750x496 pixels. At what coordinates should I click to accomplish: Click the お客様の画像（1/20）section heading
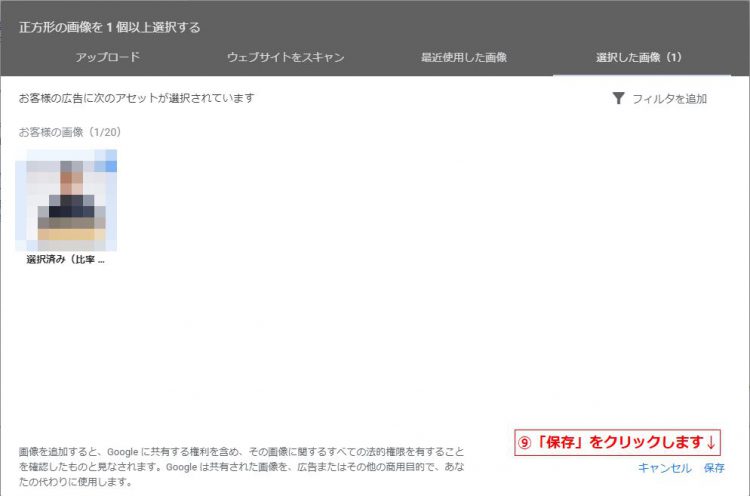[x=70, y=132]
